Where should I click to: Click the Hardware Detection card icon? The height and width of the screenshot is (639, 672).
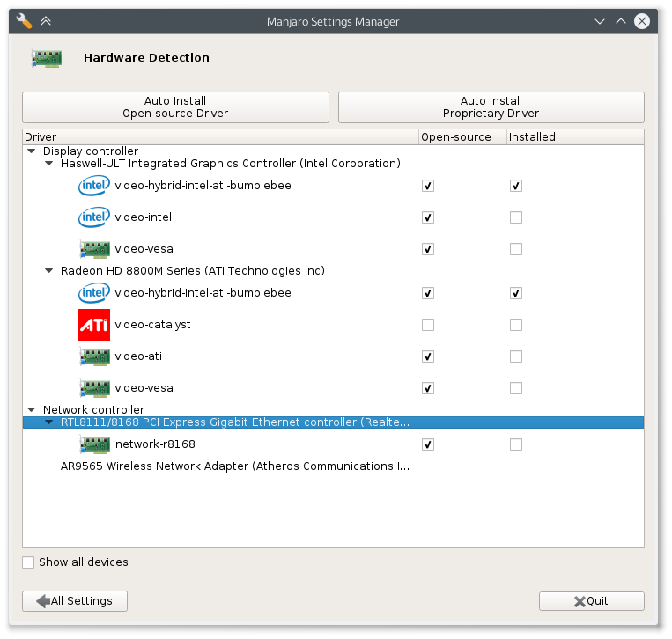point(47,58)
